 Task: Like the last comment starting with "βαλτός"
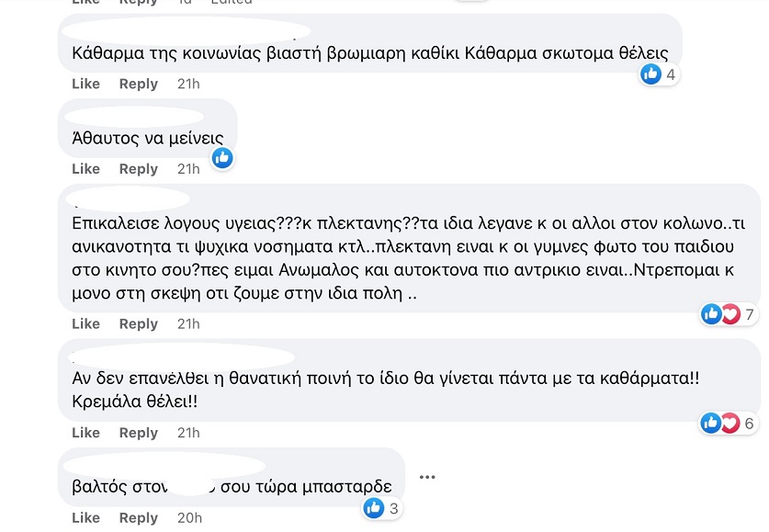click(85, 518)
